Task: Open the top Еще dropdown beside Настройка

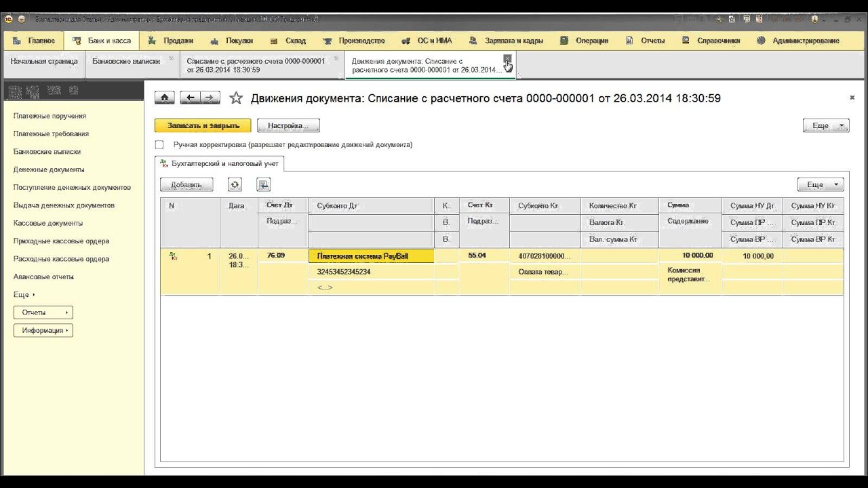Action: (826, 125)
